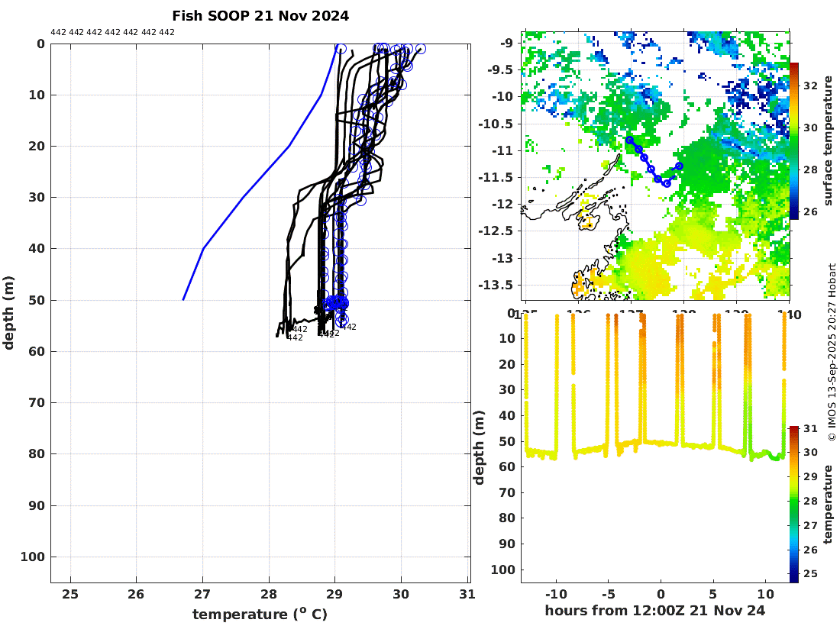Click the left profile plot's "depth (m)" label
The image size is (840, 626).
(8, 313)
